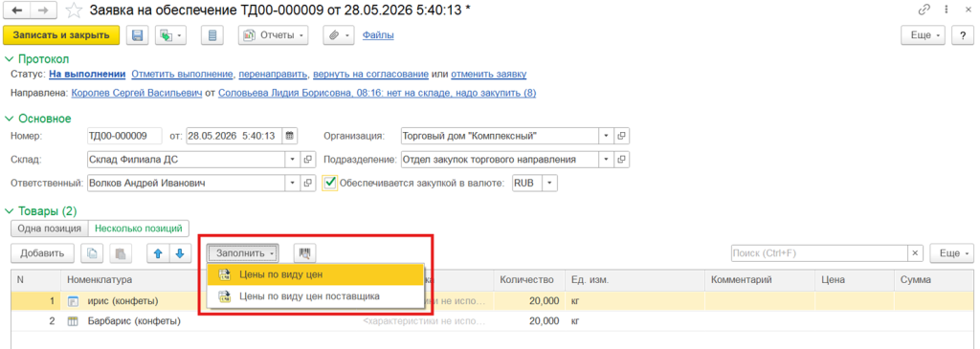Image resolution: width=980 pixels, height=349 pixels.
Task: Open the top Еще menu
Action: 924,35
